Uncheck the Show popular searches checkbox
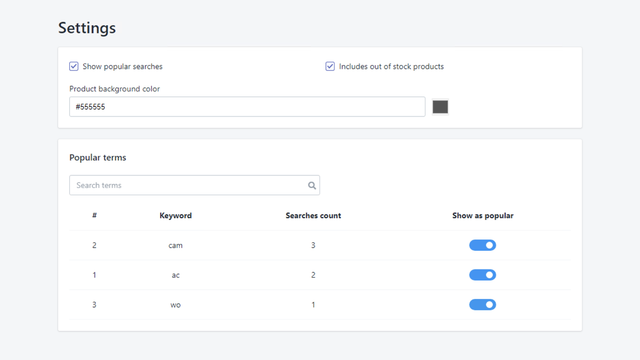This screenshot has height=360, width=640. pos(73,66)
